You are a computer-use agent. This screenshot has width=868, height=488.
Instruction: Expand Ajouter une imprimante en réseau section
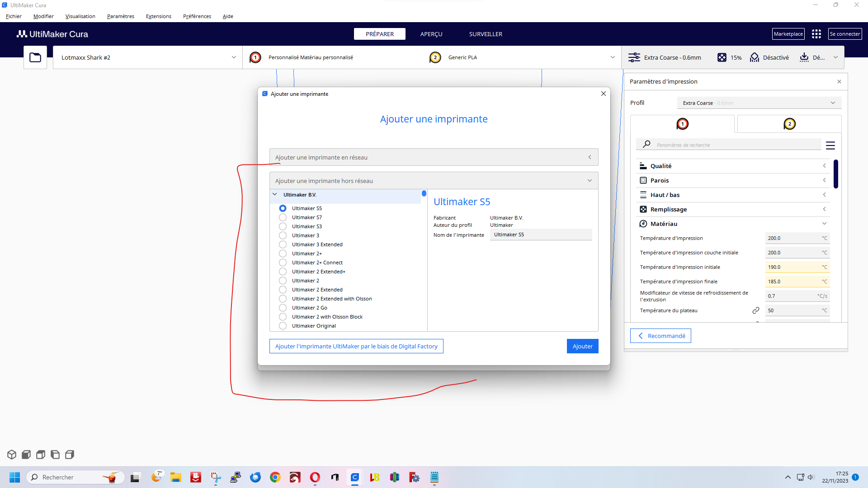pos(434,157)
